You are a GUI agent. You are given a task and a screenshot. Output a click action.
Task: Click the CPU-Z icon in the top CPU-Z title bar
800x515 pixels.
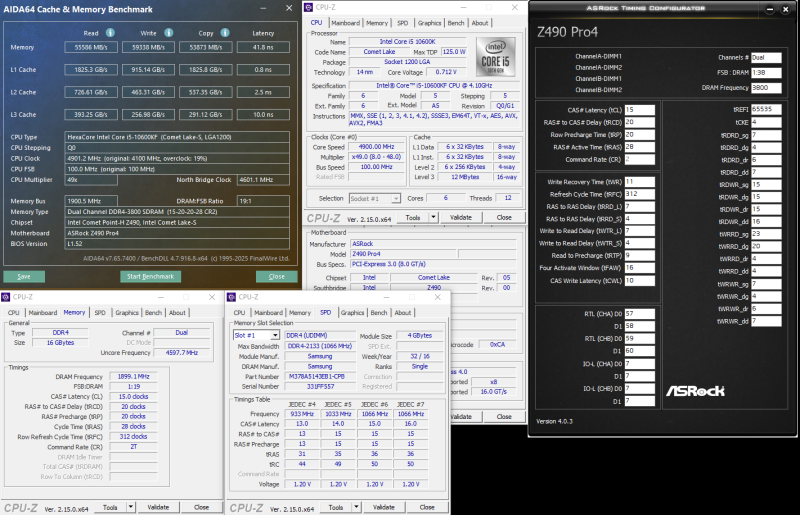tap(309, 7)
